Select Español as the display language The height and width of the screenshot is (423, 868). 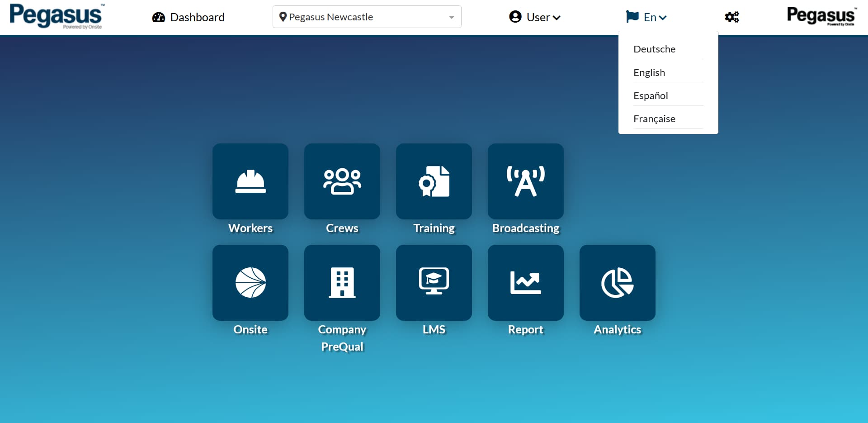click(651, 95)
